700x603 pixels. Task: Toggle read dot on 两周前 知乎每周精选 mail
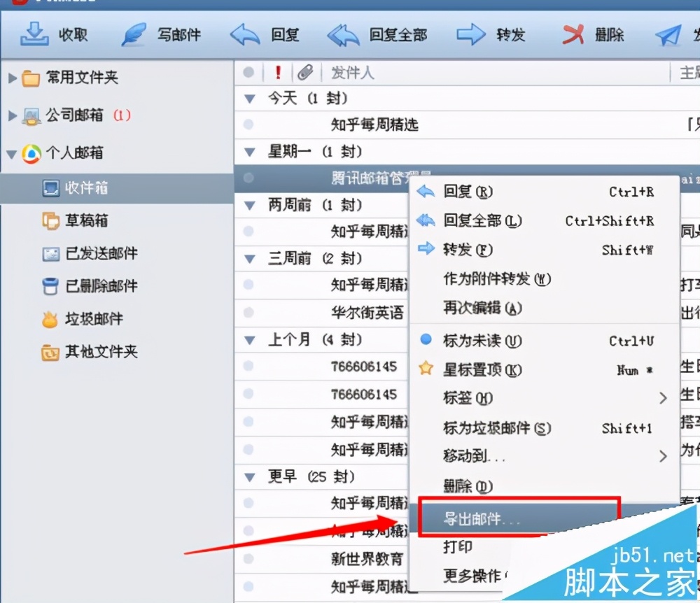click(248, 231)
